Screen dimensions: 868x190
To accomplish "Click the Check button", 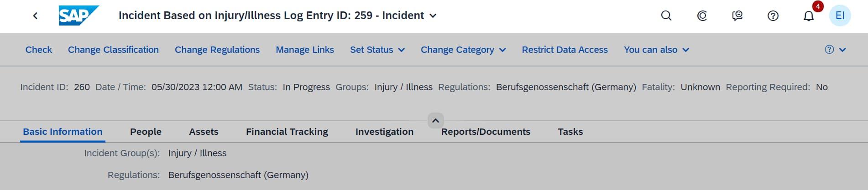I will [x=38, y=50].
